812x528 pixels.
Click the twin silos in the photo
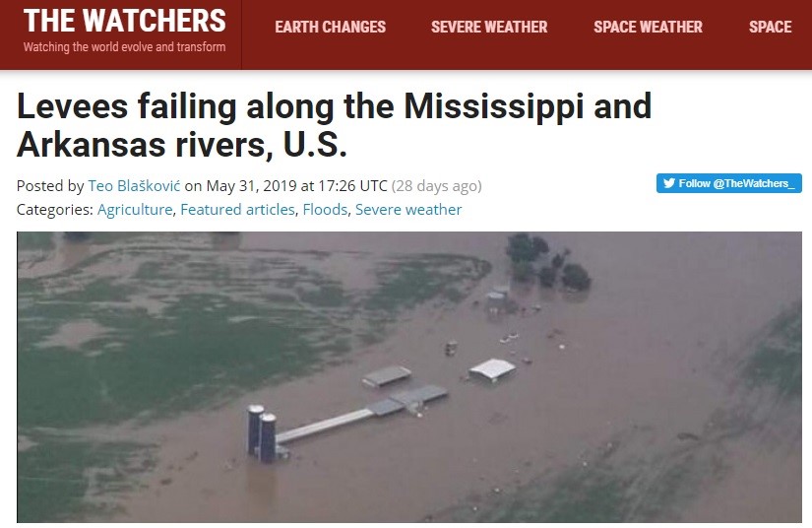[263, 433]
